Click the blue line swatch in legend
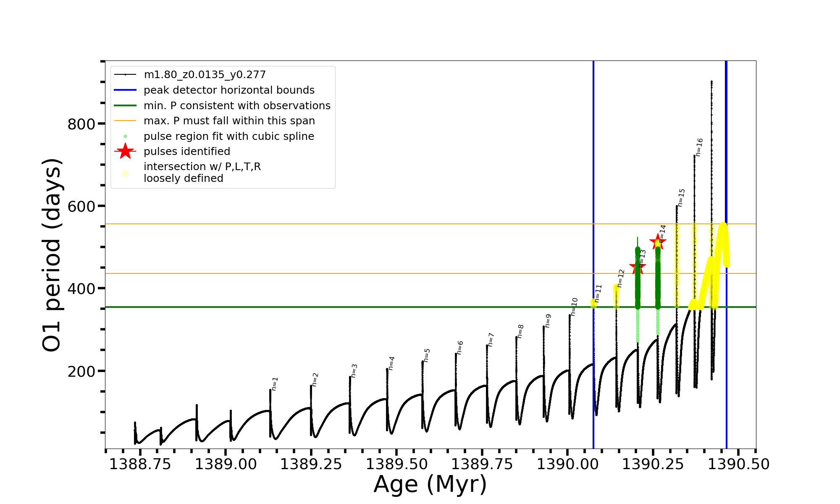Screen dimensions: 840x504 [125, 90]
